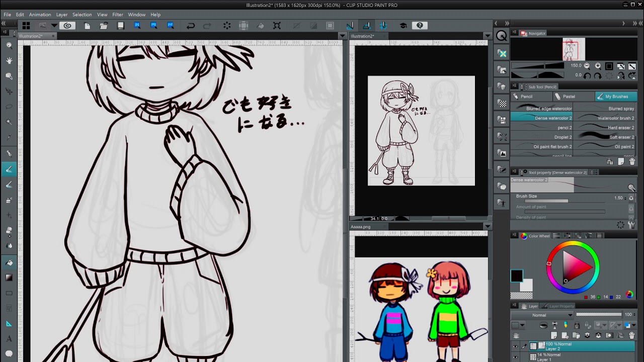Select the Zoom magnifier tool
This screenshot has height=362, width=644.
[x=9, y=45]
